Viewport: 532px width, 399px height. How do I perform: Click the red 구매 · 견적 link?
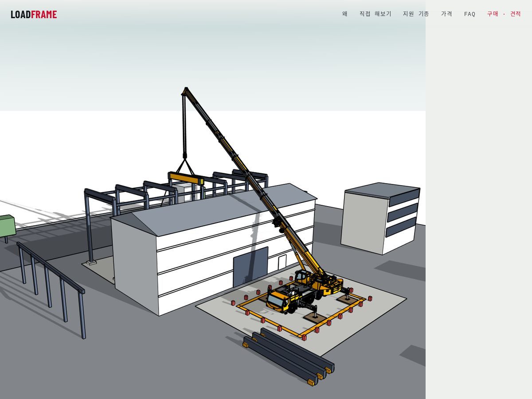point(504,14)
